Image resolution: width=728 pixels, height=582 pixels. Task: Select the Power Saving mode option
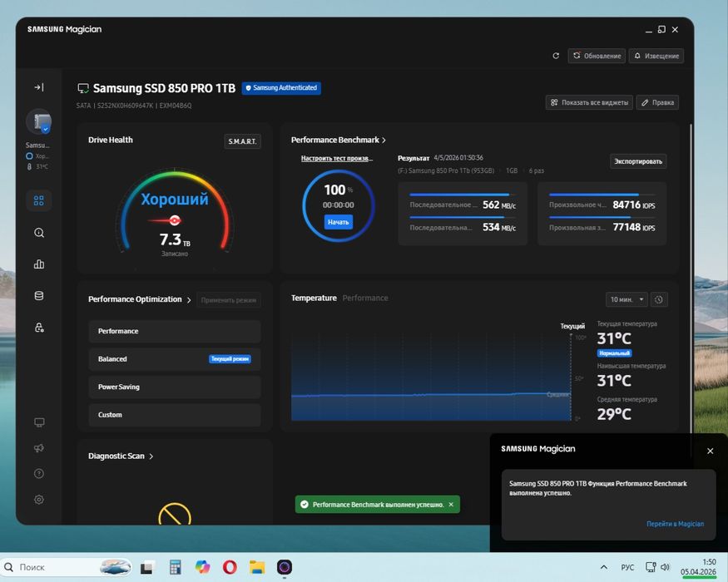coord(175,387)
